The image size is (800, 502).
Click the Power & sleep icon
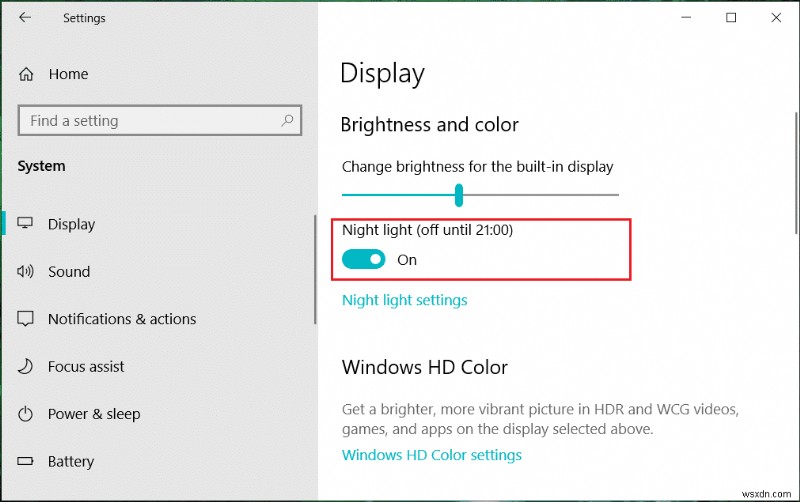pyautogui.click(x=26, y=414)
